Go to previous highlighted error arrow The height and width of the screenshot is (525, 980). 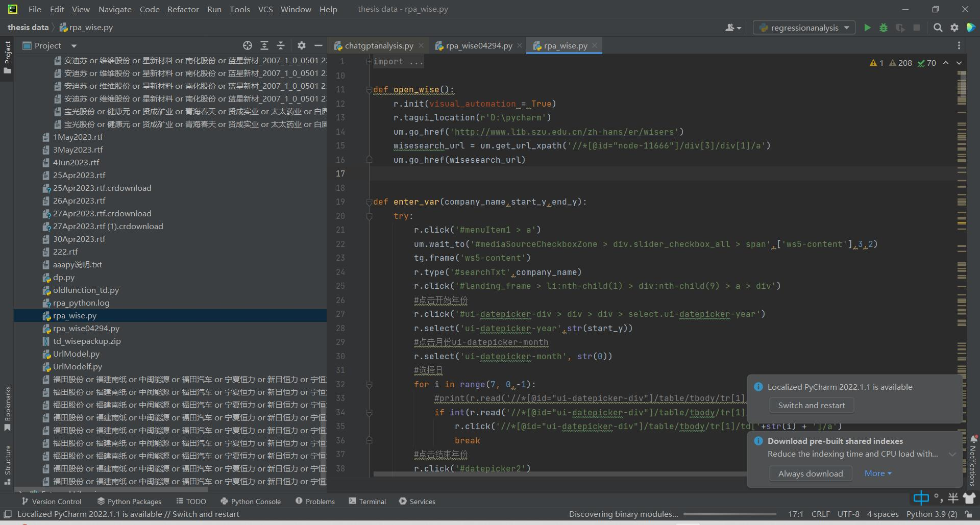[x=946, y=63]
